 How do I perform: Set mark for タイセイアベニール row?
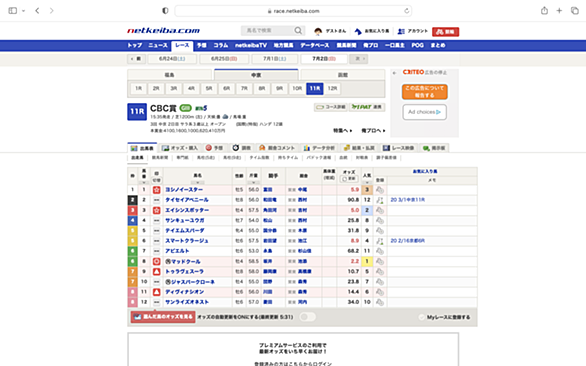pos(157,200)
